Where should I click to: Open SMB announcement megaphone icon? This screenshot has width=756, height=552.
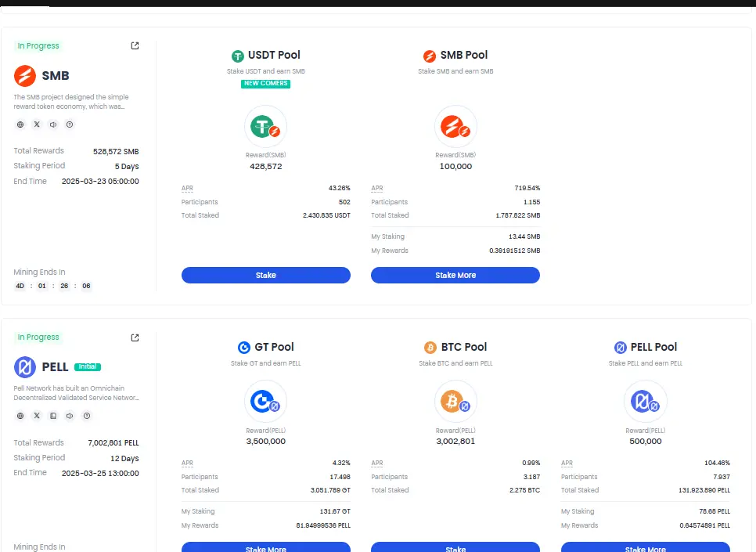click(53, 124)
